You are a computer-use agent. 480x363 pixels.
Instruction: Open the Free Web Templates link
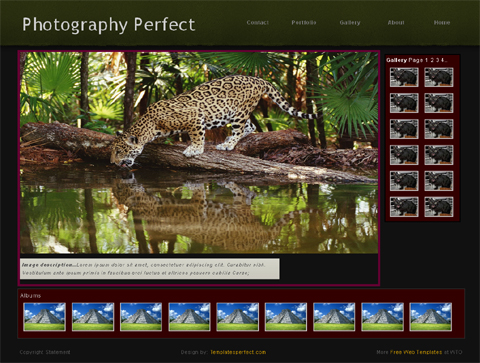pos(416,352)
